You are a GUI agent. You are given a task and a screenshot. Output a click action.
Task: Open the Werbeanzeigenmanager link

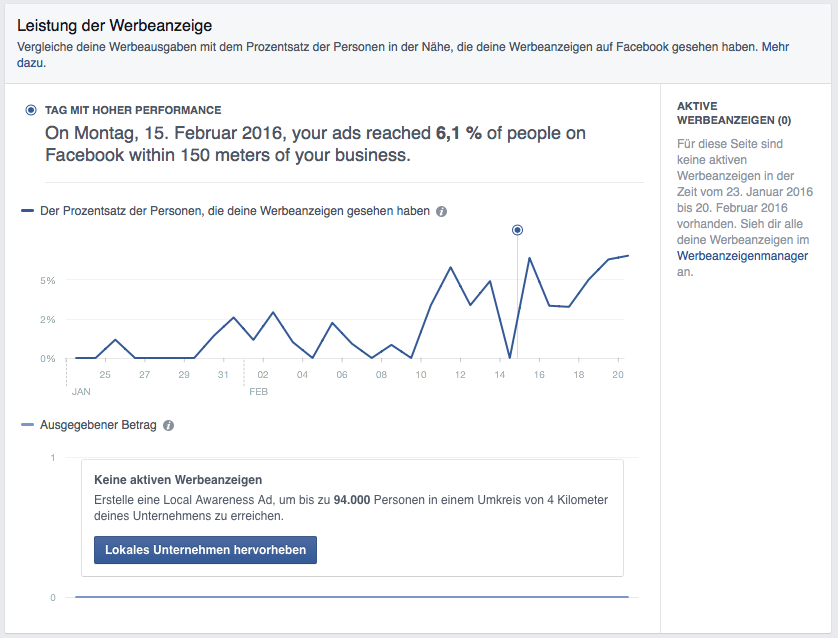point(742,256)
